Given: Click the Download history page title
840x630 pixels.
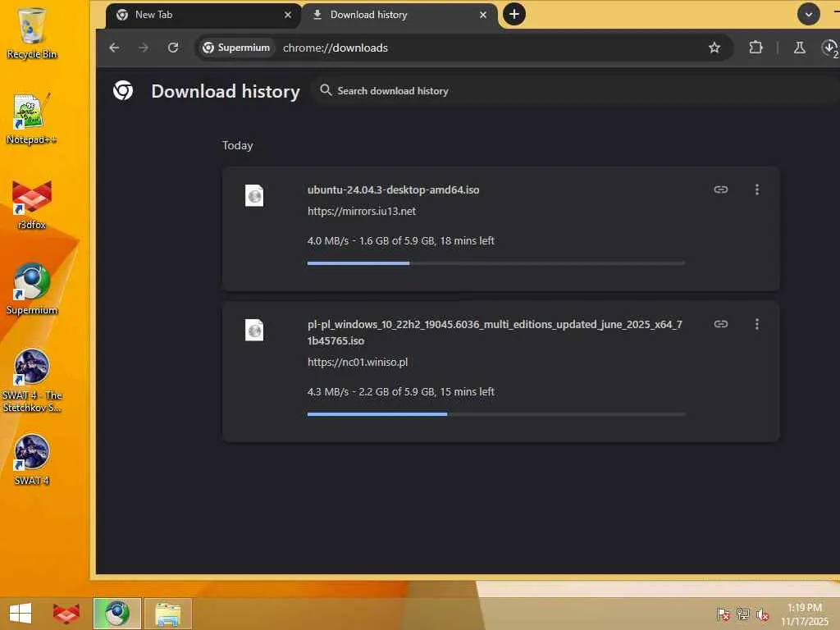Looking at the screenshot, I should 226,91.
